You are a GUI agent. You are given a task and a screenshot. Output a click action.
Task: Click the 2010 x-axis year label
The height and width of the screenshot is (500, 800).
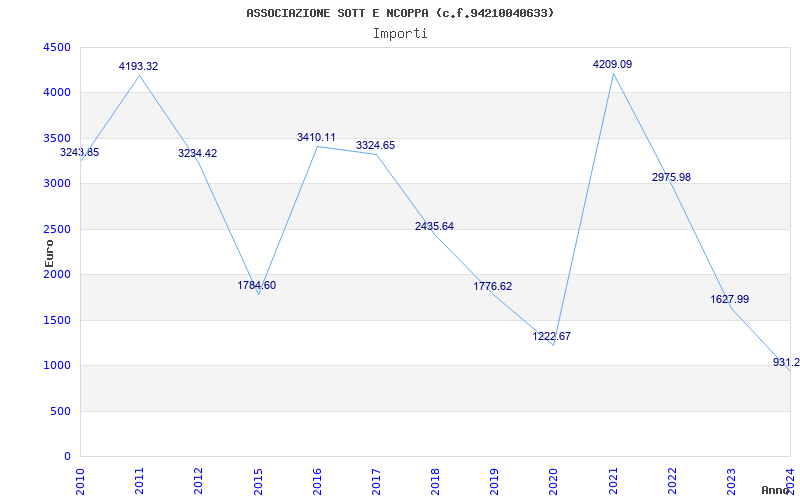coord(80,481)
